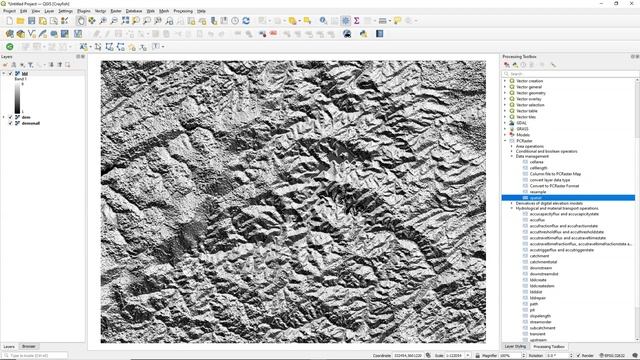Select the Pan Map hand tool
Screen dimensions: 640x360
coord(81,21)
